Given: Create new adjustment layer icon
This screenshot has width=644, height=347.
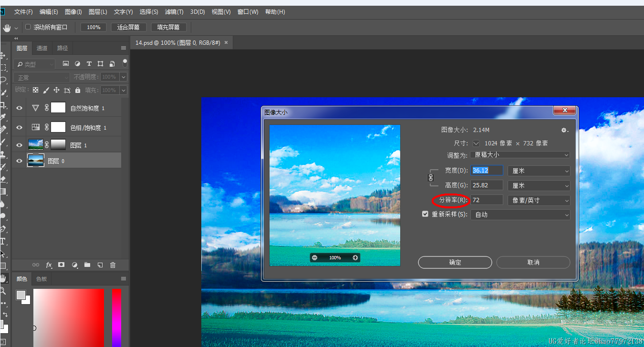Looking at the screenshot, I should pos(74,265).
